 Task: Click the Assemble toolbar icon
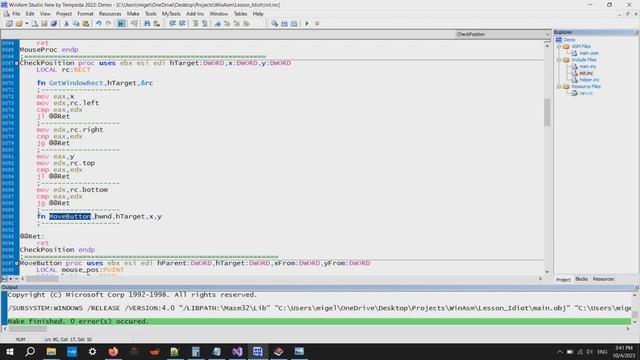(275, 24)
